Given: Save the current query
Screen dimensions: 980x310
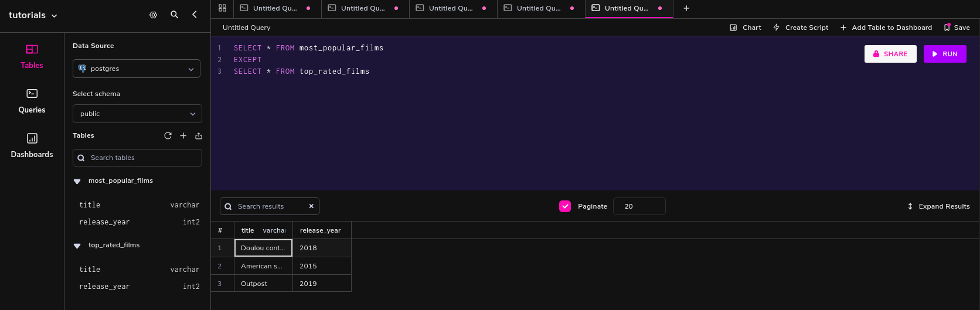Looking at the screenshot, I should click(957, 28).
